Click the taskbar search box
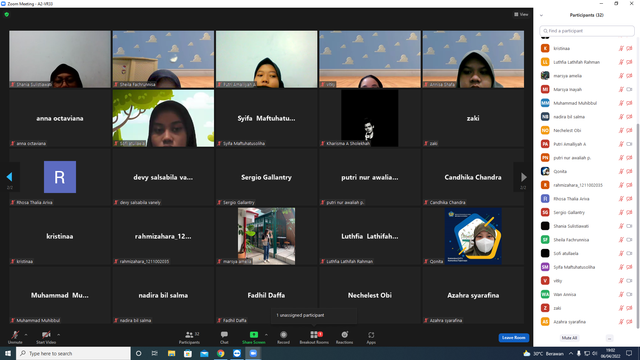640x360 pixels. 73,353
